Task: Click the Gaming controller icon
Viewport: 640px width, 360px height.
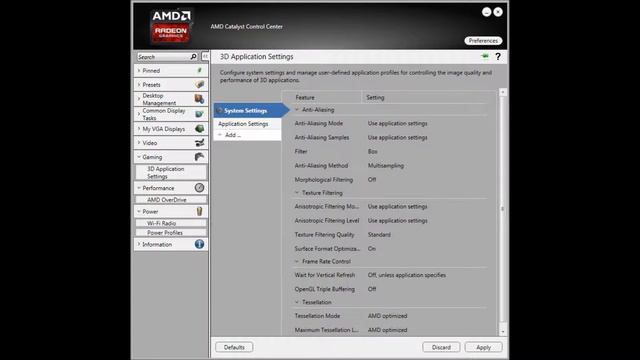Action: 199,157
